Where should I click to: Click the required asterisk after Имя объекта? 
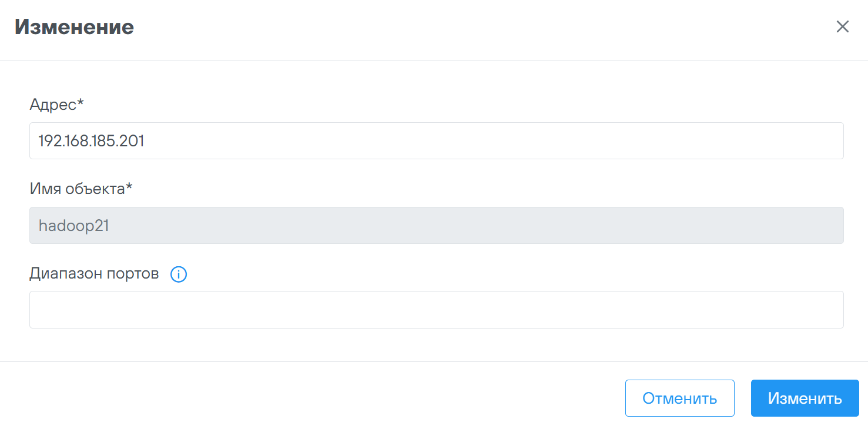click(129, 187)
